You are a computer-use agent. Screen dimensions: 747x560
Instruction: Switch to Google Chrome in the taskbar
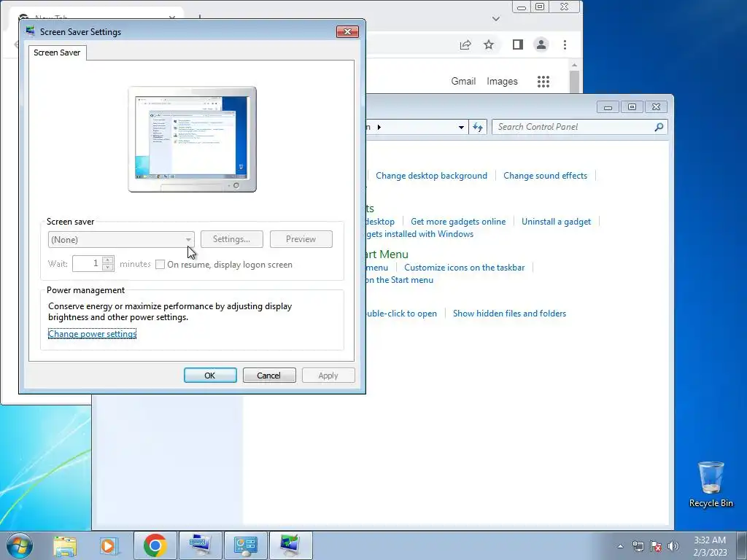tap(155, 545)
